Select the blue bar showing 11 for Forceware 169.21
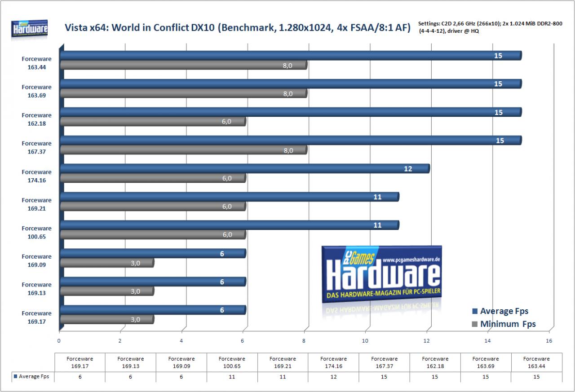Image resolution: width=575 pixels, height=392 pixels. (230, 197)
